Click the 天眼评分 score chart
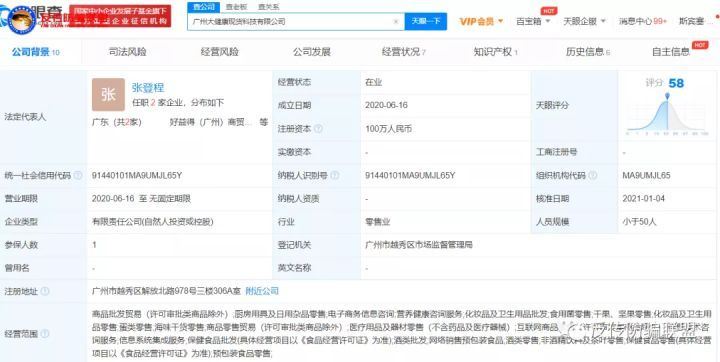Image resolution: width=720 pixels, height=362 pixels. coord(667,113)
